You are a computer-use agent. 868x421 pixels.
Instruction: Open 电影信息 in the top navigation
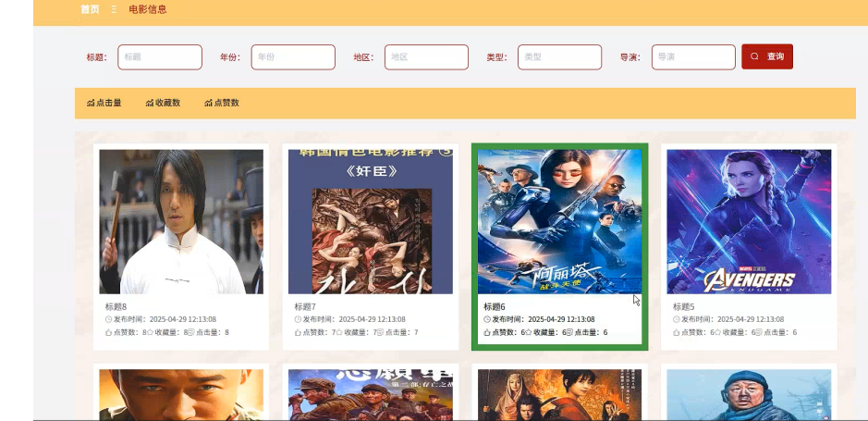coord(148,9)
